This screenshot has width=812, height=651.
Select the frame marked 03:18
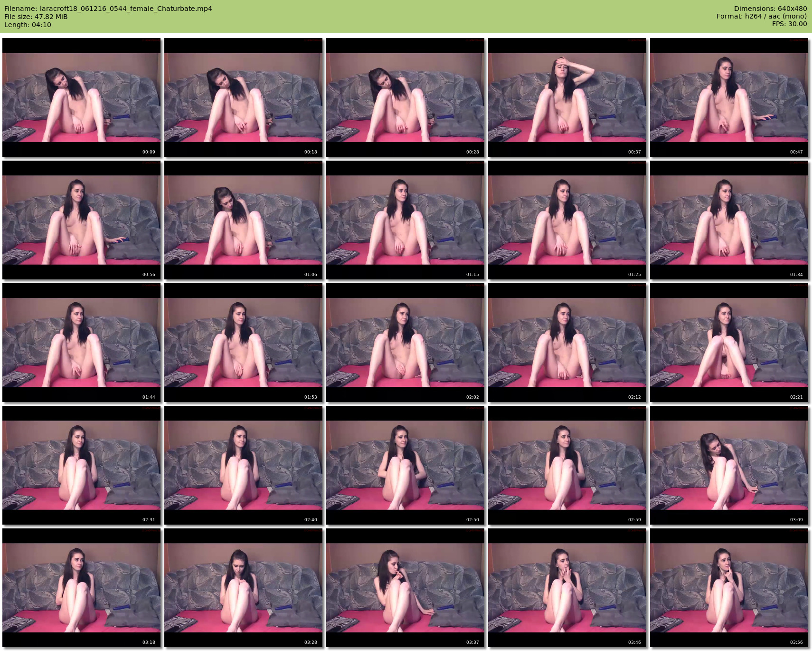coord(81,588)
